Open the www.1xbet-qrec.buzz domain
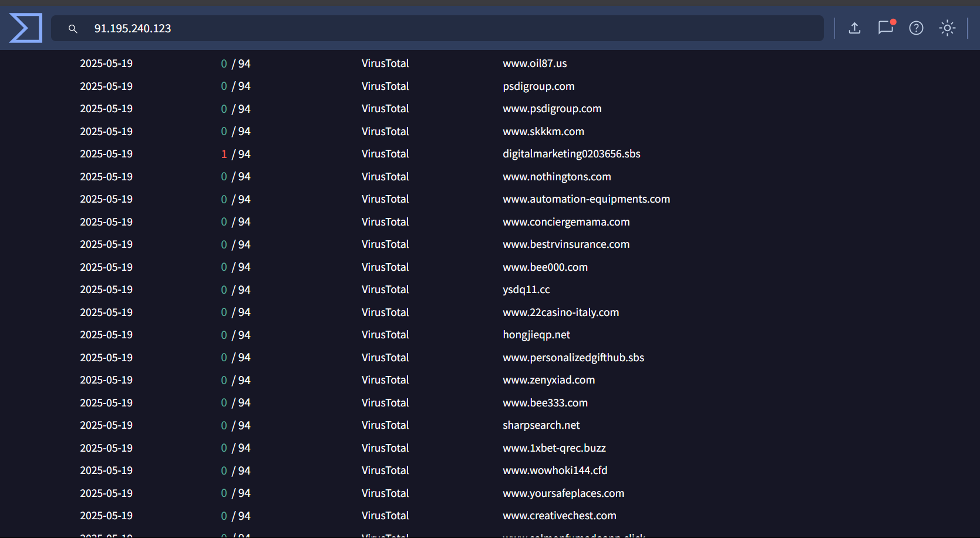The width and height of the screenshot is (980, 538). (554, 448)
